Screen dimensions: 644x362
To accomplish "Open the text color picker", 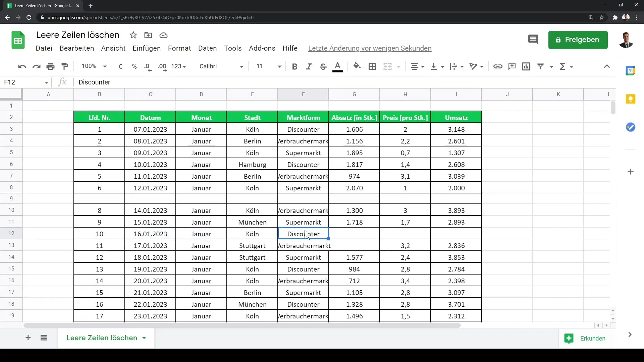I will pos(338,66).
